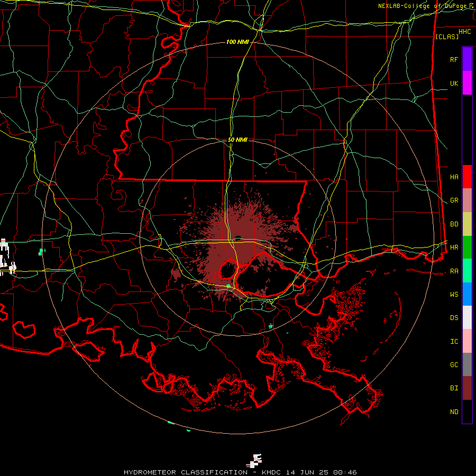Select the GC ground clutter gray swatch
The image size is (476, 476).
point(467,364)
